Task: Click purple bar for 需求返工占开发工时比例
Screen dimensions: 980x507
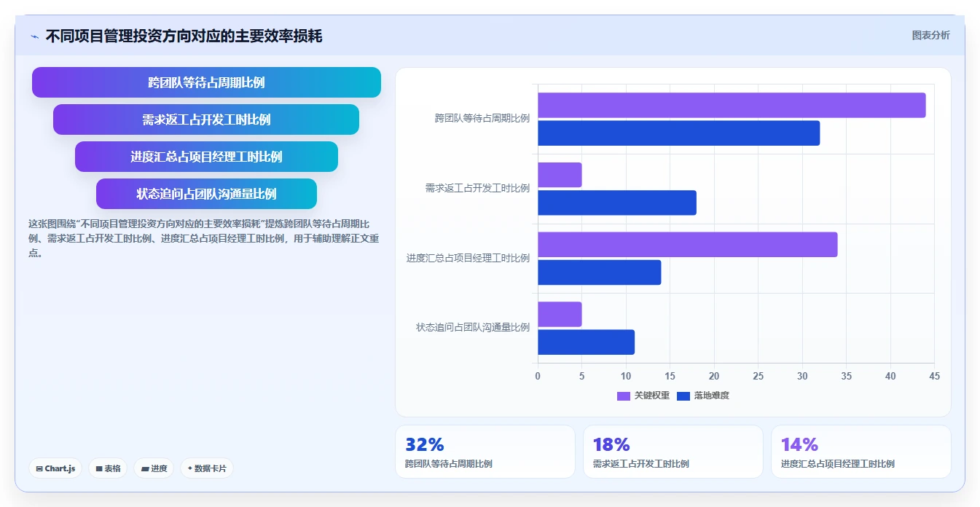Action: click(x=560, y=175)
